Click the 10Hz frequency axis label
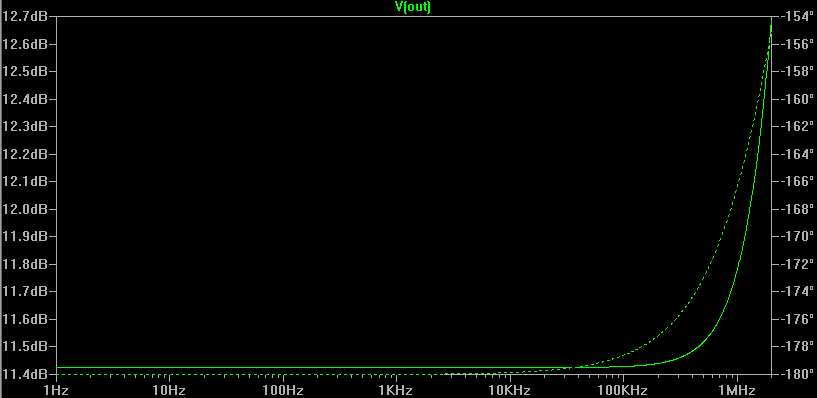Image resolution: width=817 pixels, height=398 pixels. point(168,390)
